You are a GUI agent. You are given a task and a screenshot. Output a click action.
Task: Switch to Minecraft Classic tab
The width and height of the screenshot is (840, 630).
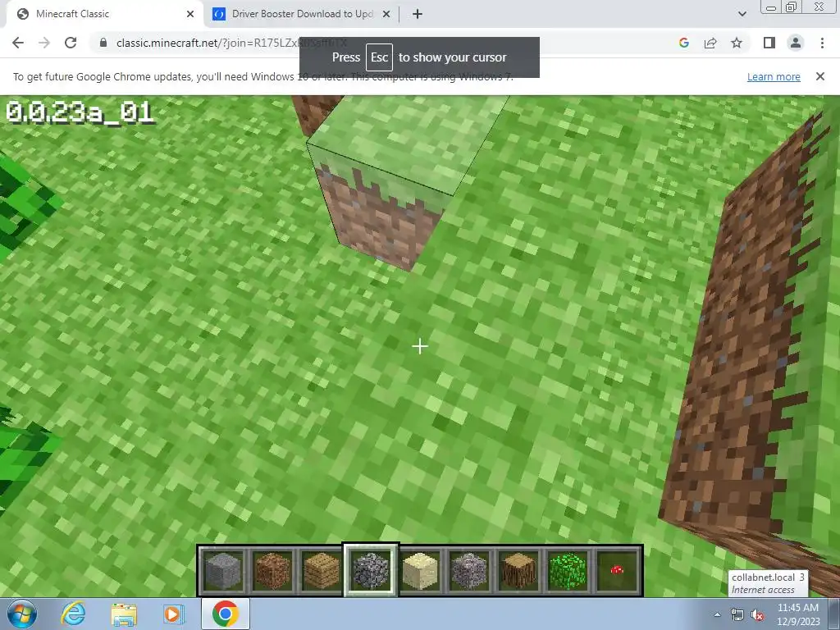[104, 14]
